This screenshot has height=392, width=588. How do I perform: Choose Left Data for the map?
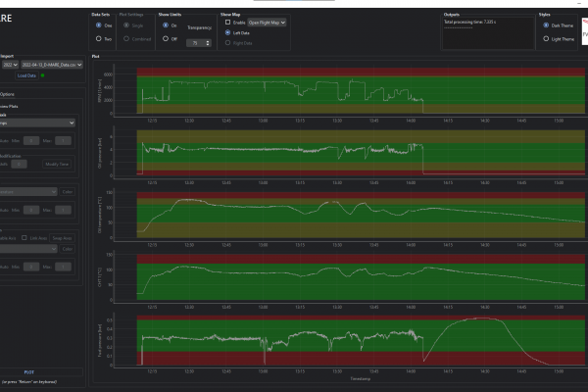[x=229, y=32]
